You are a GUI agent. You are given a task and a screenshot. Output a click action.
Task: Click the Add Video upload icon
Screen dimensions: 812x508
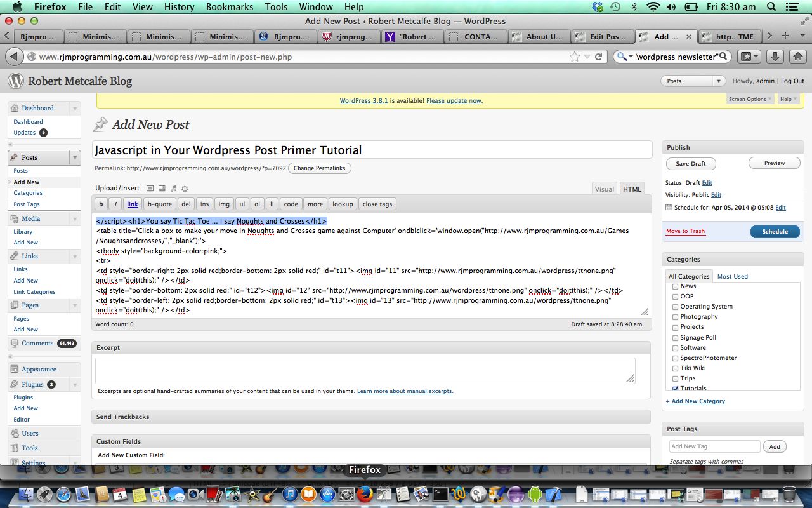tap(162, 189)
